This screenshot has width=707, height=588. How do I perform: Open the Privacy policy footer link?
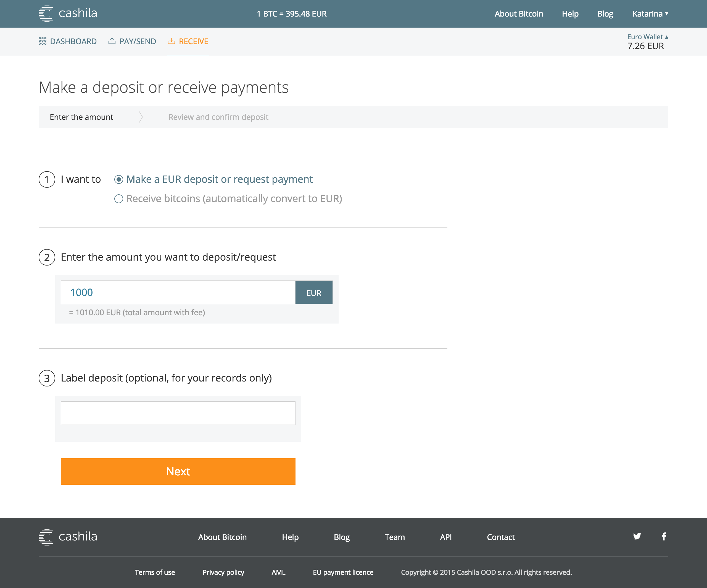click(223, 572)
